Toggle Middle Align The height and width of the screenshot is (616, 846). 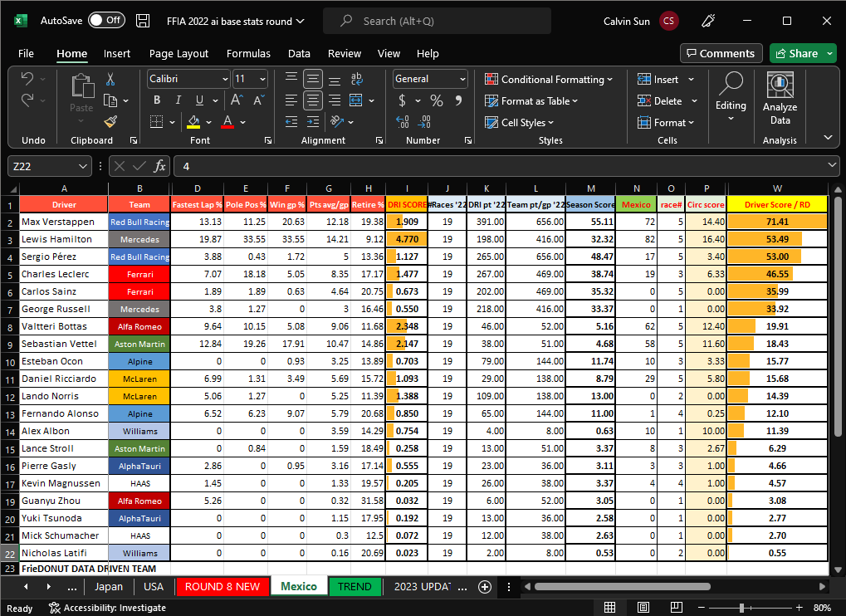tap(313, 79)
